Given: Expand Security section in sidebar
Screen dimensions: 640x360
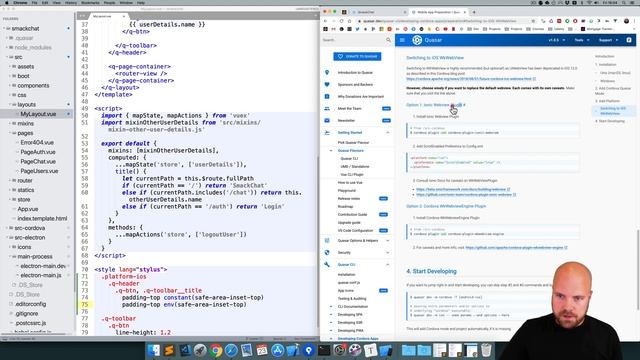Looking at the screenshot, I should [x=387, y=253].
